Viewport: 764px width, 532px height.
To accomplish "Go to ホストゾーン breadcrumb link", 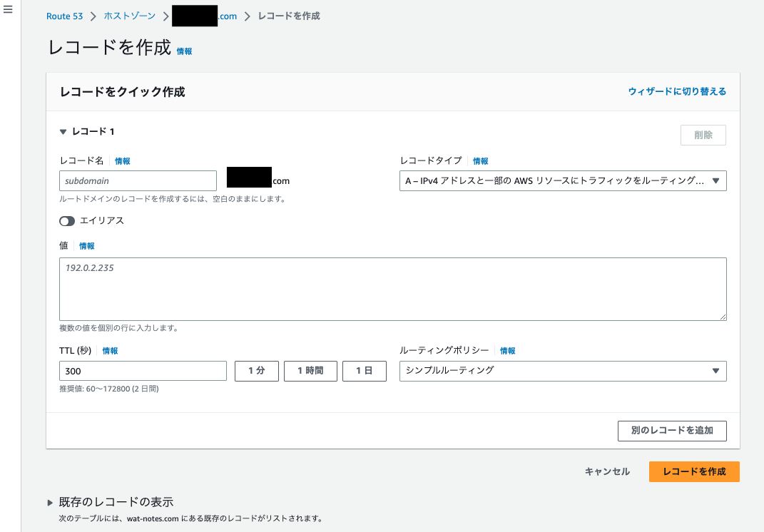I will click(129, 16).
